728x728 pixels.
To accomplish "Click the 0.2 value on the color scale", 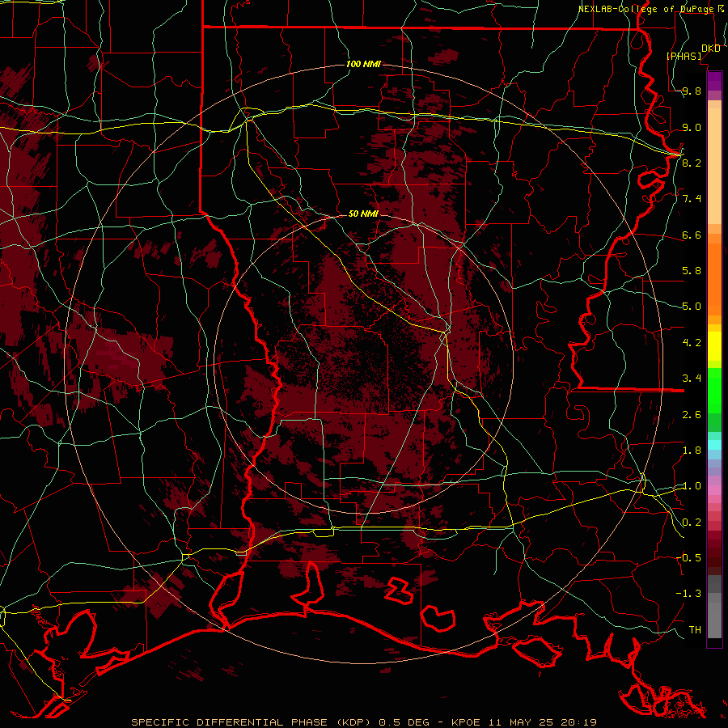I will click(692, 523).
